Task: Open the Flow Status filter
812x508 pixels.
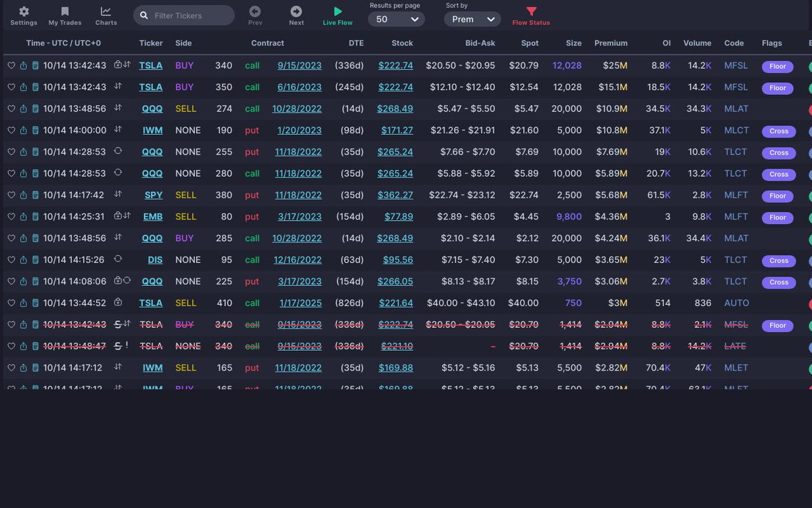Action: tap(531, 16)
